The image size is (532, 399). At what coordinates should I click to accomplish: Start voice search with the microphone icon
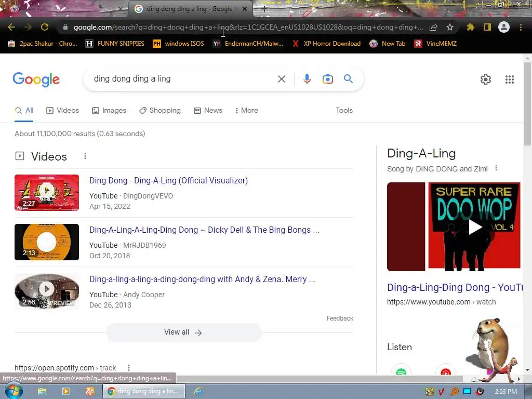307,79
